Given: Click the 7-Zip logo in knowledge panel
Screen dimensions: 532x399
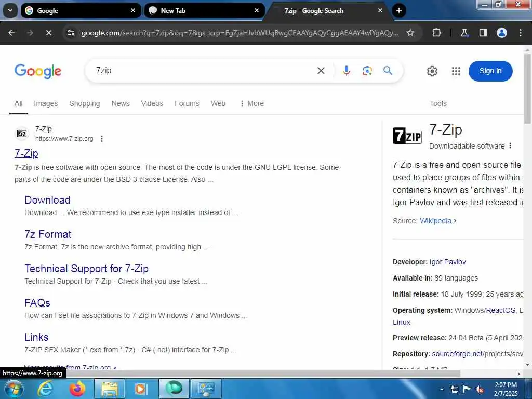Looking at the screenshot, I should (x=407, y=136).
